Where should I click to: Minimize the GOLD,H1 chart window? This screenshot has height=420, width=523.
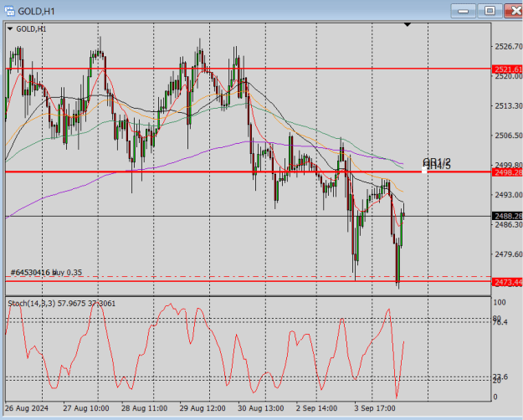tap(463, 11)
